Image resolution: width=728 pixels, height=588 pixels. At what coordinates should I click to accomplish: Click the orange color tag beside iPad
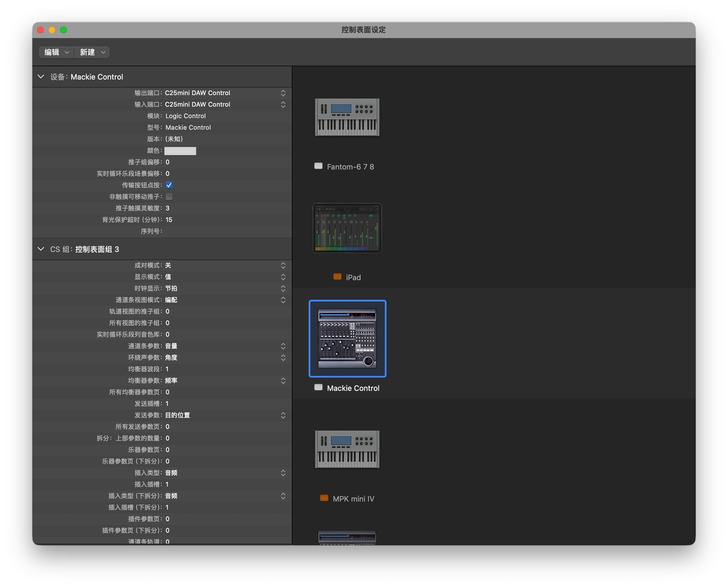point(337,277)
